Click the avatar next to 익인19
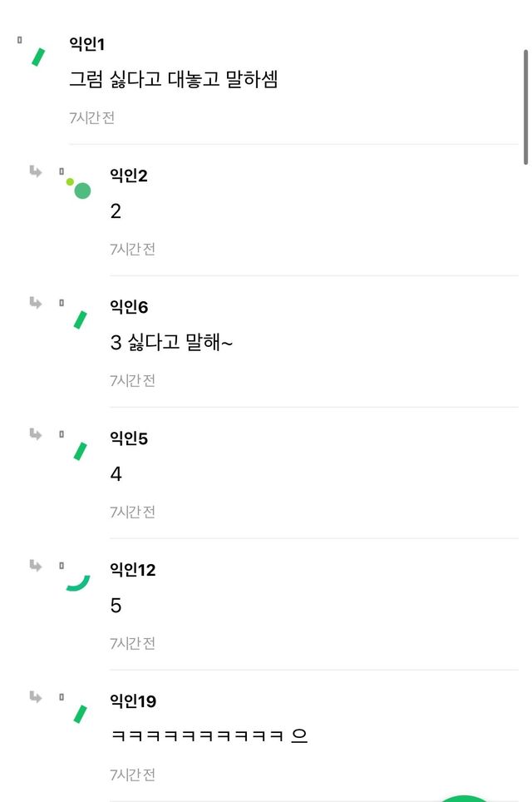 tap(81, 714)
